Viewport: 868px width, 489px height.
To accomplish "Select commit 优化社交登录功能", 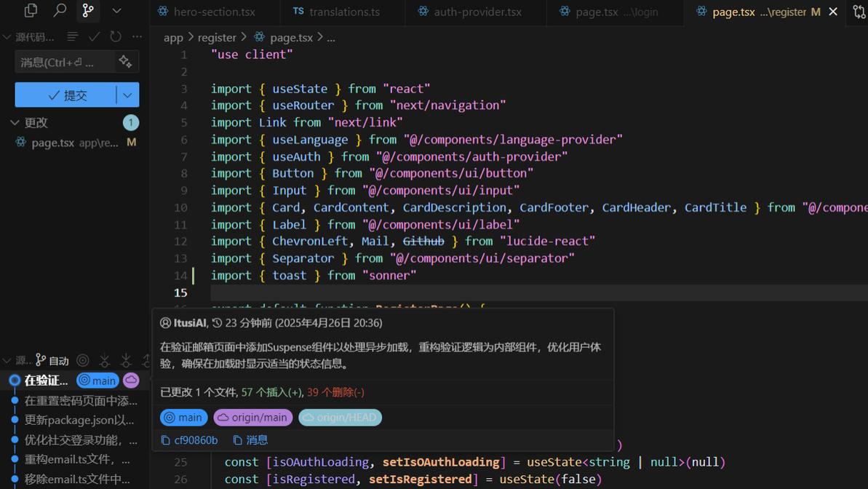I will pos(81,440).
